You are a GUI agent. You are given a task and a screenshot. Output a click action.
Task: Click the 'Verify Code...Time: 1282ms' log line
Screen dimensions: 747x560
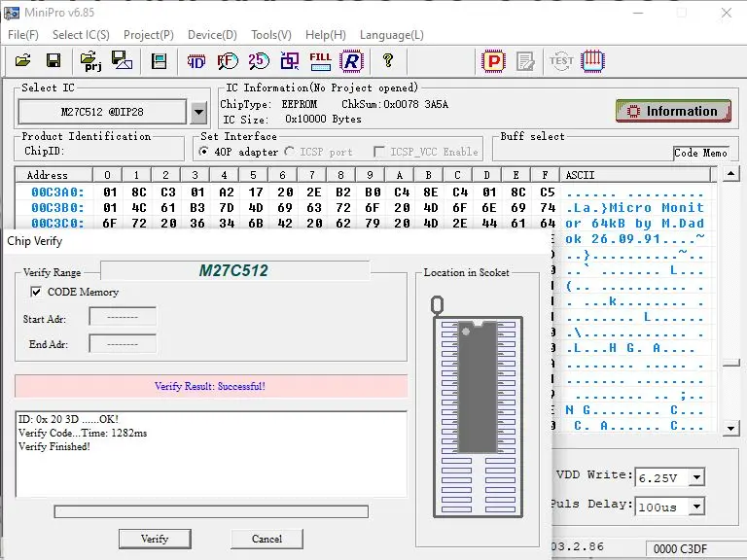pyautogui.click(x=83, y=433)
